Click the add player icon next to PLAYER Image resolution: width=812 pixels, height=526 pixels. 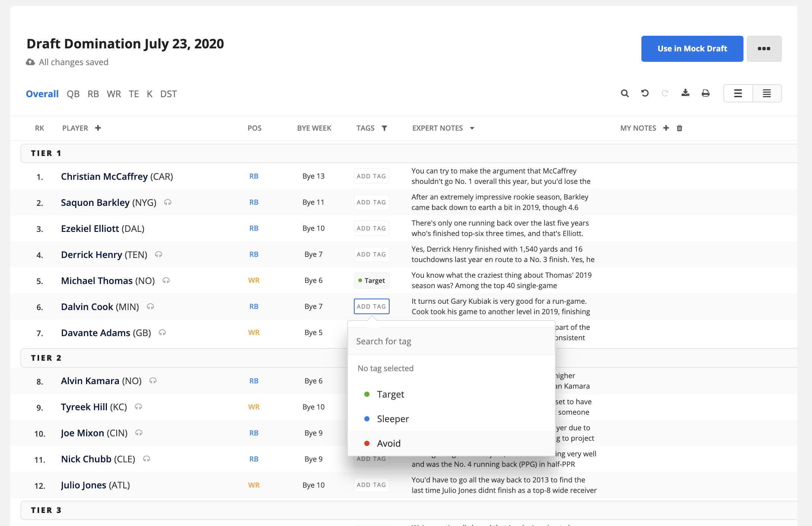(99, 128)
